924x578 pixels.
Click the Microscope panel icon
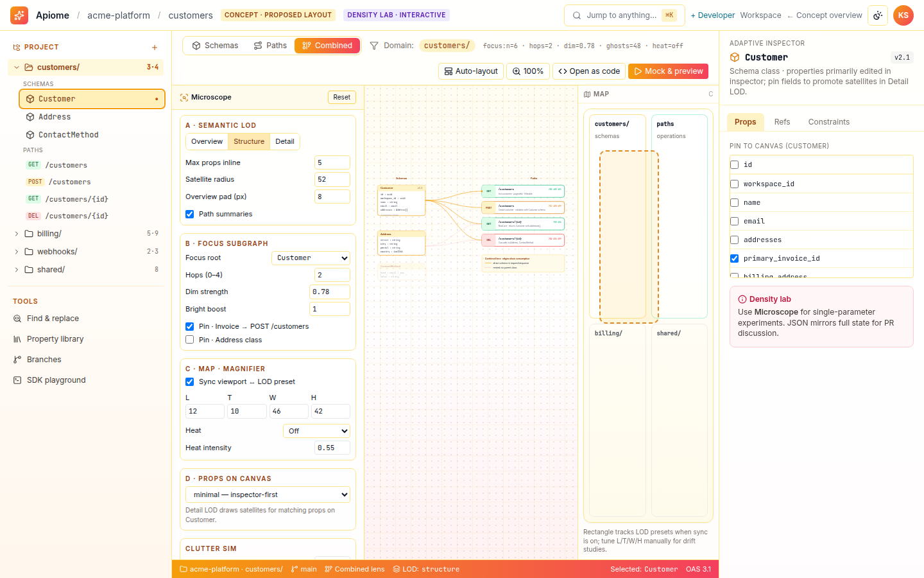click(184, 98)
